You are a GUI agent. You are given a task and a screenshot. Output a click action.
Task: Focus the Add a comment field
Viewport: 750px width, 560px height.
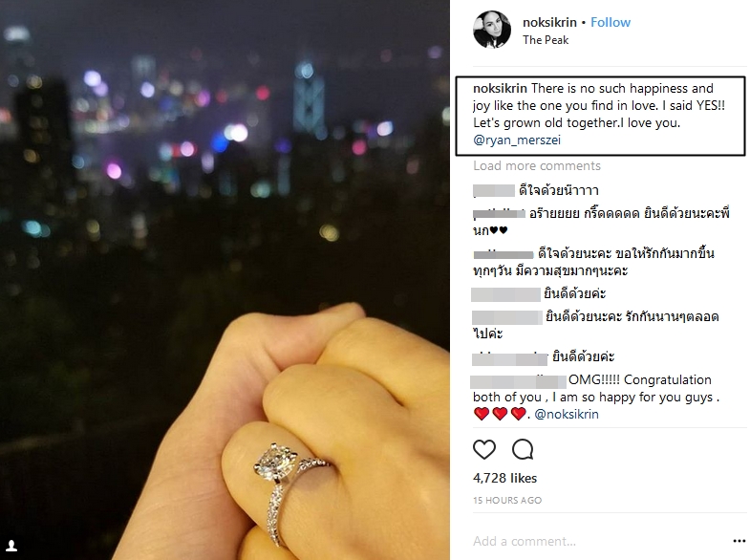point(600,541)
